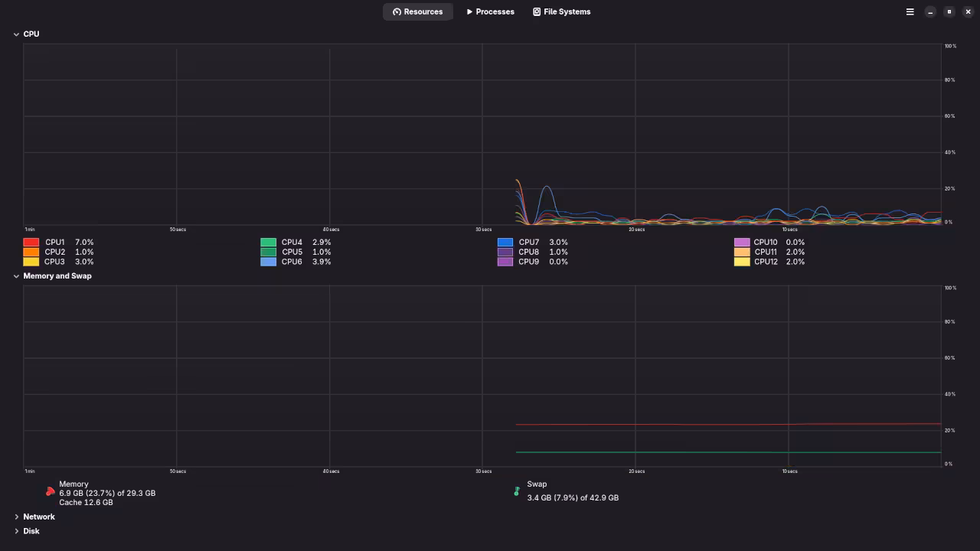Click the CPU4 green color swatch
Screen dimensions: 980x551
click(268, 242)
